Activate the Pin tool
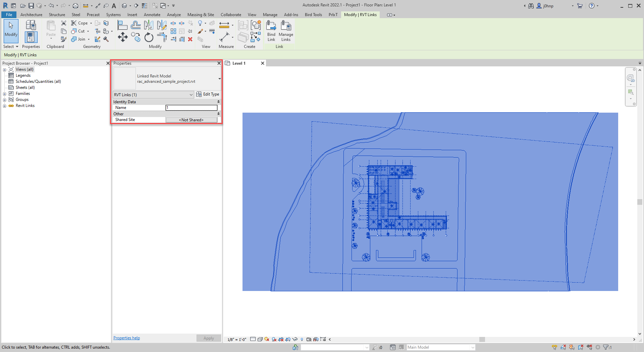Screen dimensions: 644x352 [x=190, y=31]
